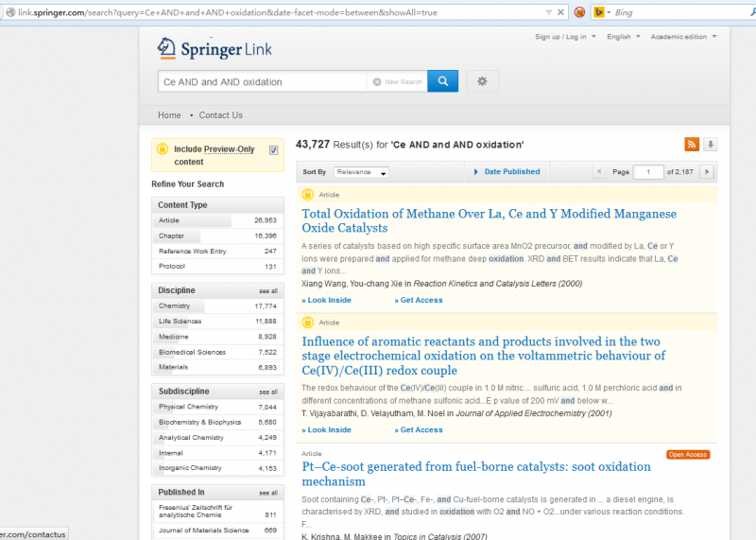
Task: Click the browser stop loading X icon
Action: (x=560, y=12)
